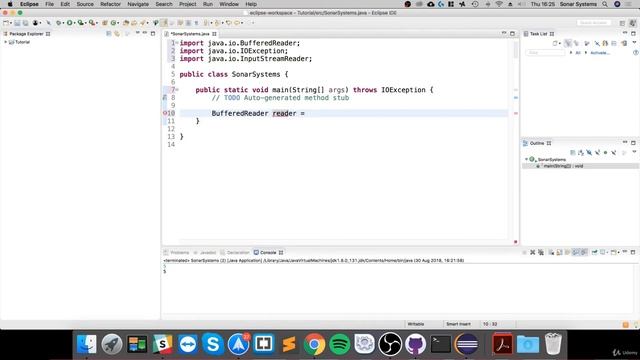This screenshot has height=360, width=640.
Task: Open the Project menu
Action: coord(187,4)
